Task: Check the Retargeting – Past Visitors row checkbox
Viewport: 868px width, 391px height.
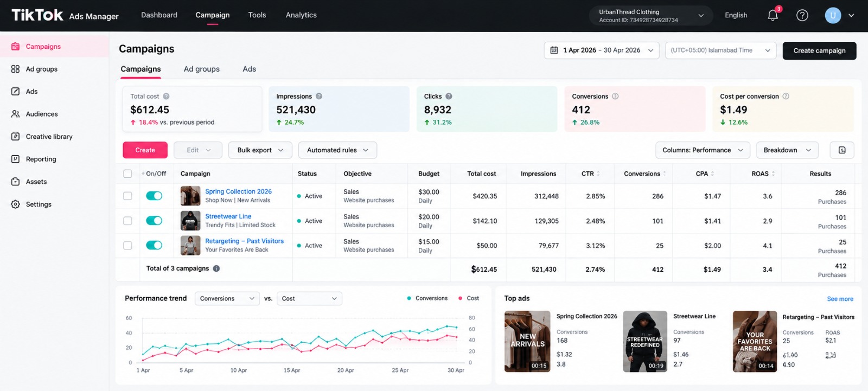Action: [x=127, y=245]
